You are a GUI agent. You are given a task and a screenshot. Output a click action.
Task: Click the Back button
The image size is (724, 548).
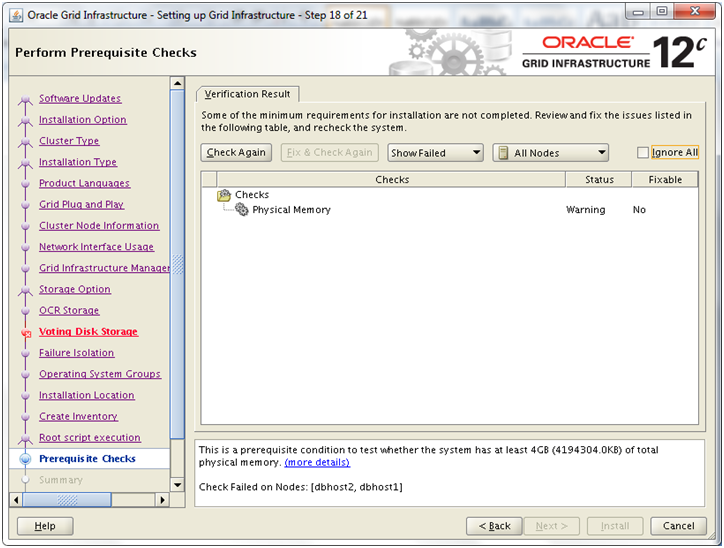click(x=494, y=526)
